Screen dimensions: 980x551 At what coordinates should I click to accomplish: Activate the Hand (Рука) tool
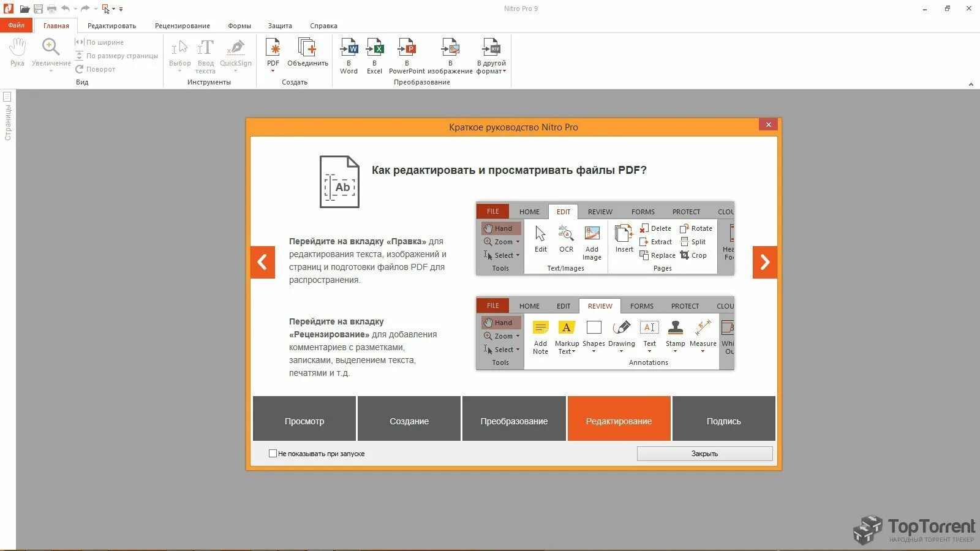[x=17, y=51]
